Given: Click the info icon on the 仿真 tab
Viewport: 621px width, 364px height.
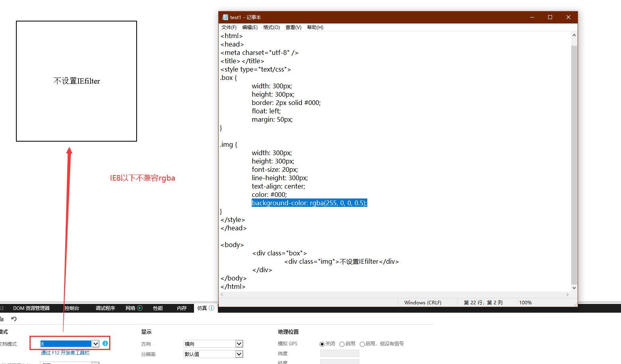Looking at the screenshot, I should tap(212, 308).
